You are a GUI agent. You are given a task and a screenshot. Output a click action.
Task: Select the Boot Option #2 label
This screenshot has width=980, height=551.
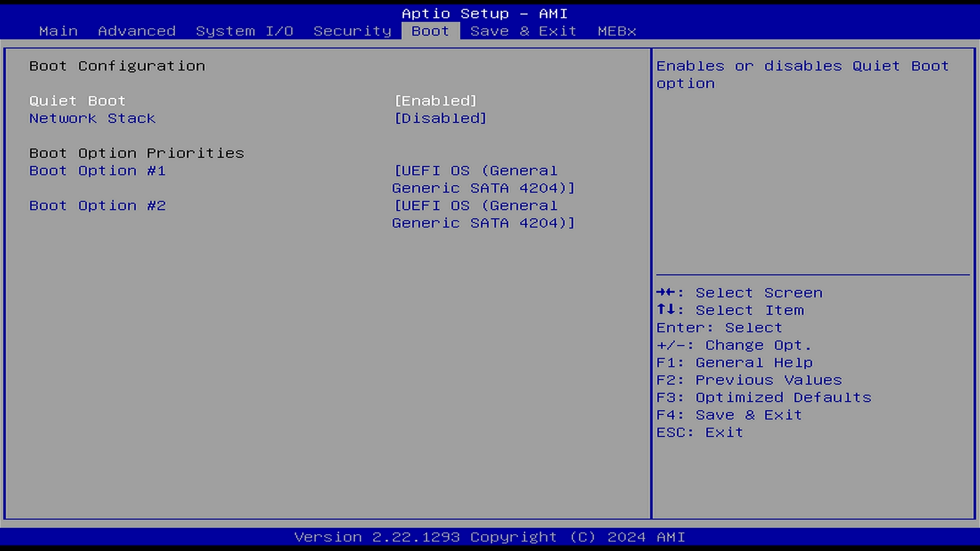97,206
